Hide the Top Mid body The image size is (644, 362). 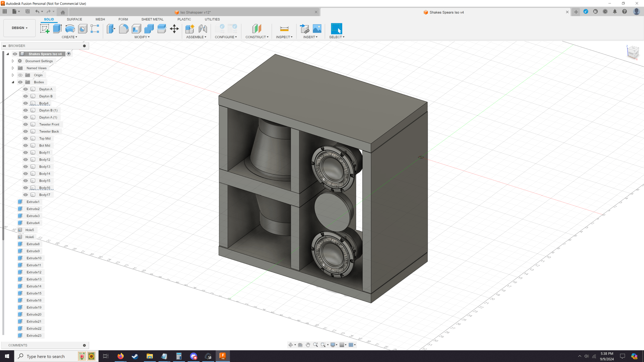tap(26, 139)
